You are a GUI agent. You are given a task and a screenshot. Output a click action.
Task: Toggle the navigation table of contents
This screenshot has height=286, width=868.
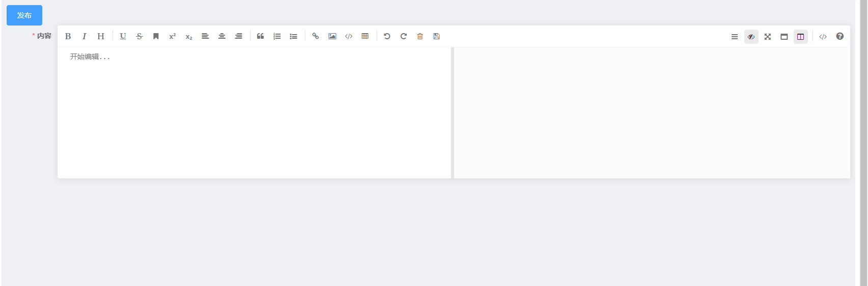735,37
